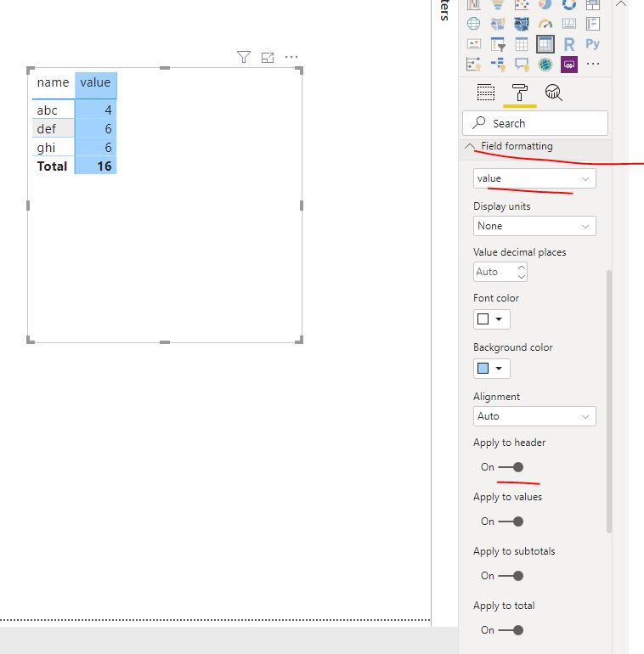Switch to the Analytics tab
This screenshot has width=644, height=654.
553,93
